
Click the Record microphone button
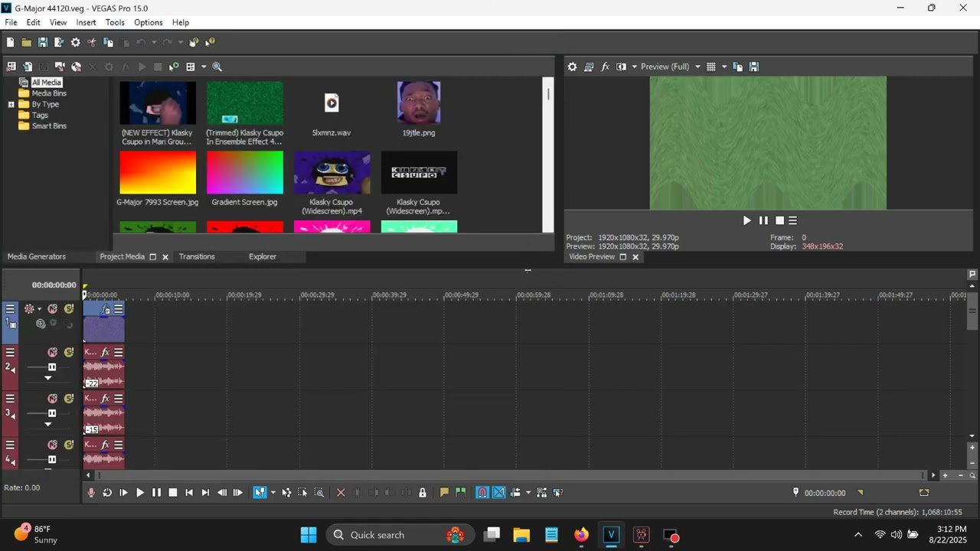91,493
